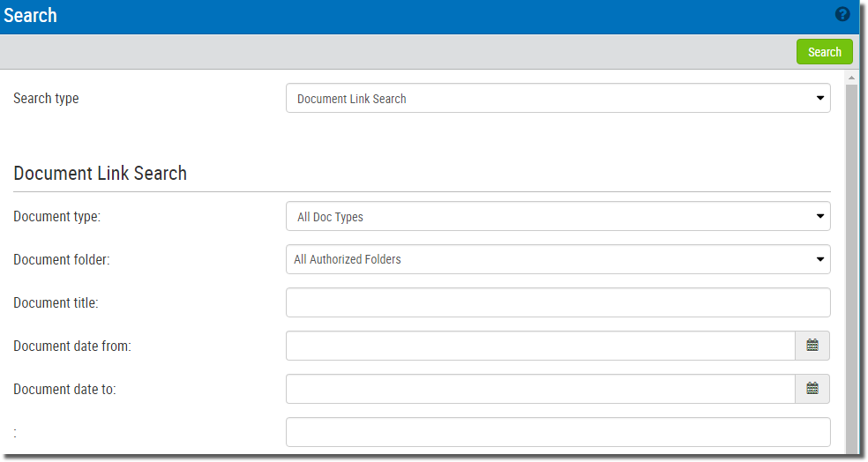Select the unlabeled bottom text field
The image size is (868, 462).
558,432
